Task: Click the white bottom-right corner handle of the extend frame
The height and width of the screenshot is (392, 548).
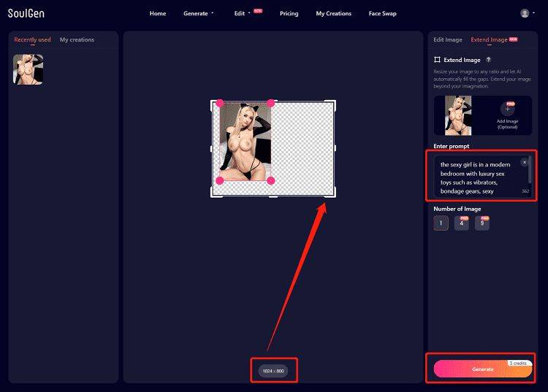Action: pyautogui.click(x=330, y=193)
